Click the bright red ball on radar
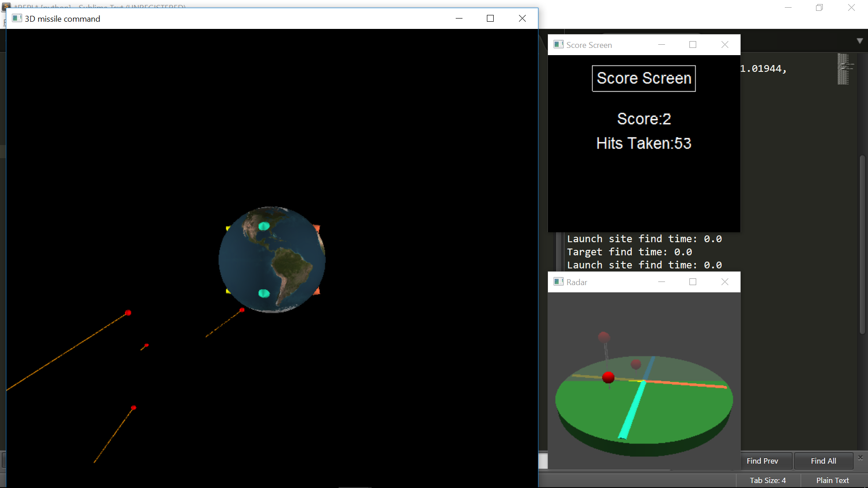This screenshot has width=868, height=488. (x=609, y=377)
